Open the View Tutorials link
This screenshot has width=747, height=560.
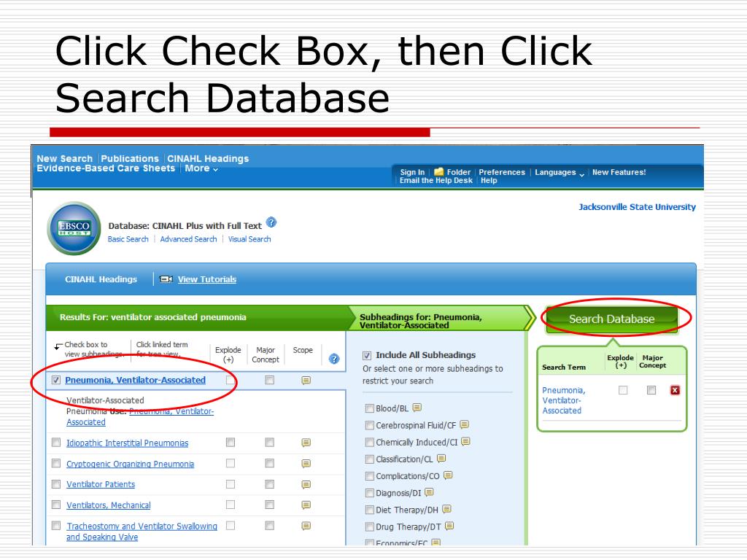(207, 279)
